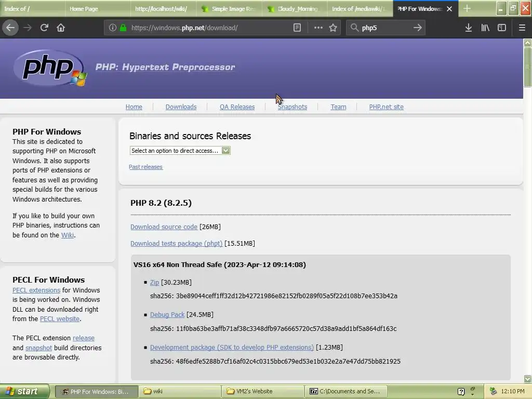Expand 'Select an option to direct access' dropdown

[x=180, y=151]
